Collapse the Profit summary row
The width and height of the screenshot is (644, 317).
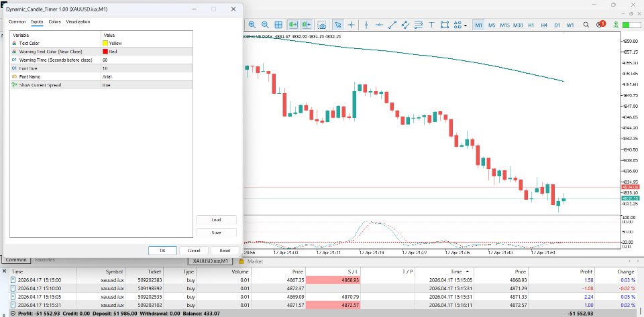pyautogui.click(x=12, y=313)
